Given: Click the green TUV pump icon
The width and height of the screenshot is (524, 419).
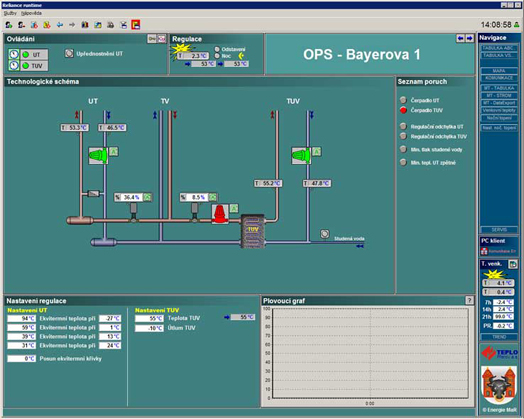Looking at the screenshot, I should tap(301, 155).
